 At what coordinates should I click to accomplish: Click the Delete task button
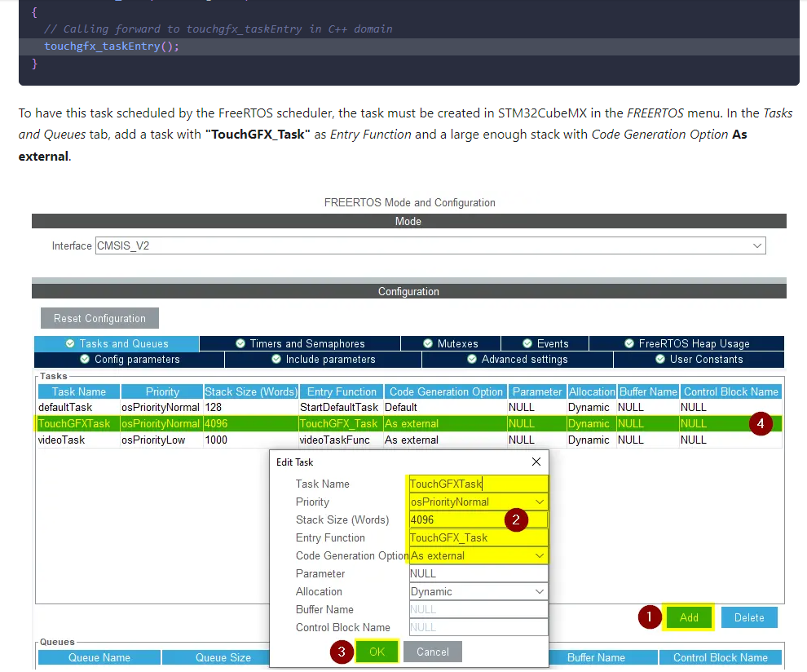click(749, 617)
